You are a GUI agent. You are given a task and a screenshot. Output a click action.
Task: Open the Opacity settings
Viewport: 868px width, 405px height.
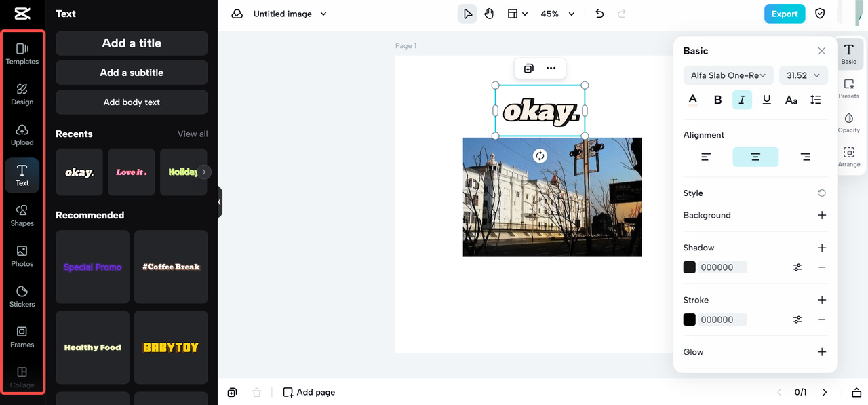coord(848,122)
